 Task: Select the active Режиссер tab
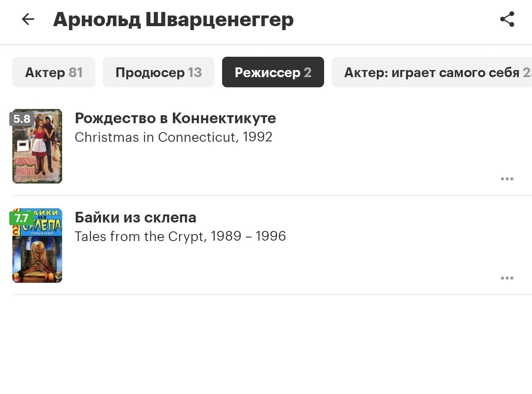click(x=273, y=72)
